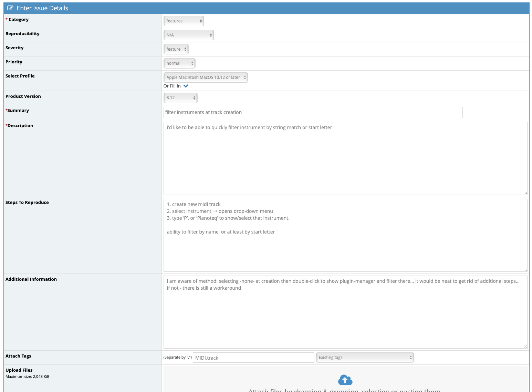Open the Select Profile Apple Macintosh dropdown
The image size is (532, 392).
(206, 78)
